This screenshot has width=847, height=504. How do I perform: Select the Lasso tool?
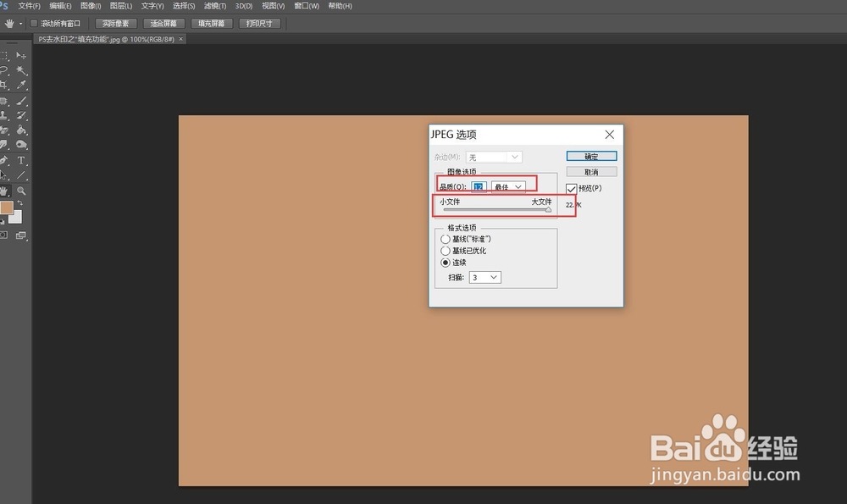click(3, 70)
